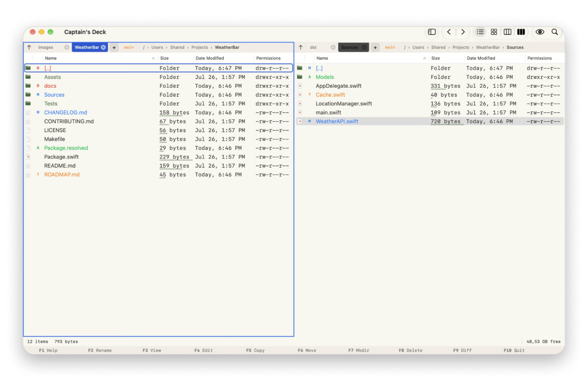This screenshot has width=588, height=387.
Task: Add a new tab in left pane
Action: (114, 47)
